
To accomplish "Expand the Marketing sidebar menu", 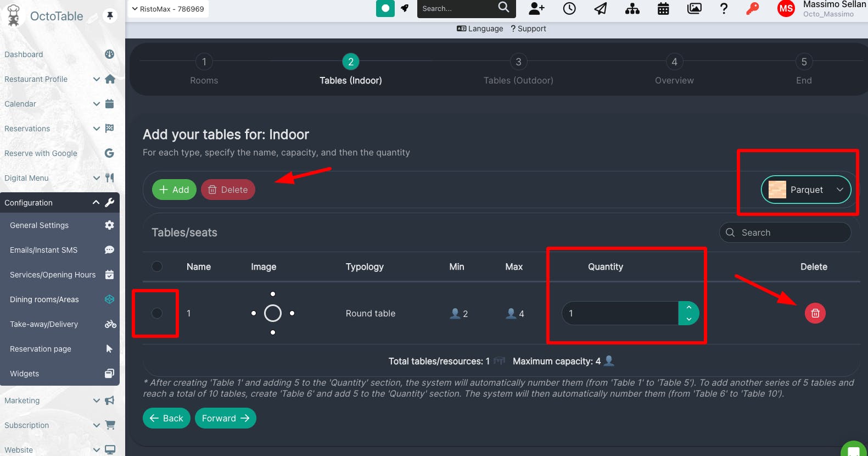I will pos(59,401).
